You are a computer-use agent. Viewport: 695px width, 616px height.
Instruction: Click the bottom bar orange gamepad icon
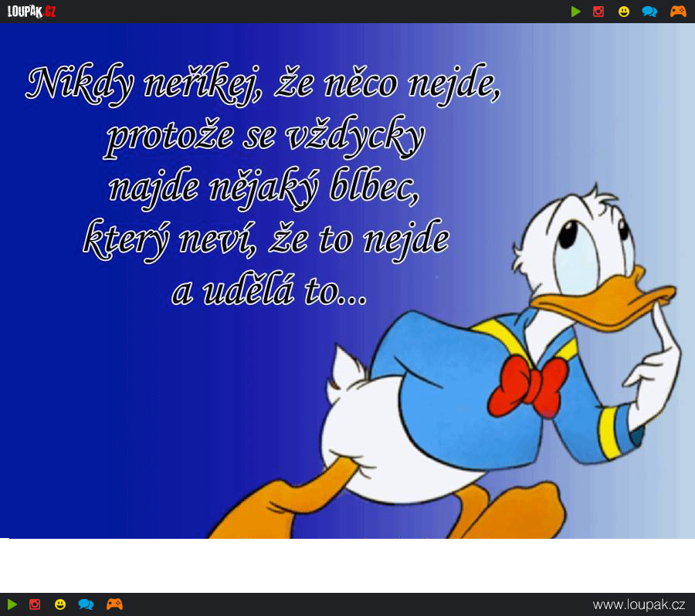(x=114, y=604)
